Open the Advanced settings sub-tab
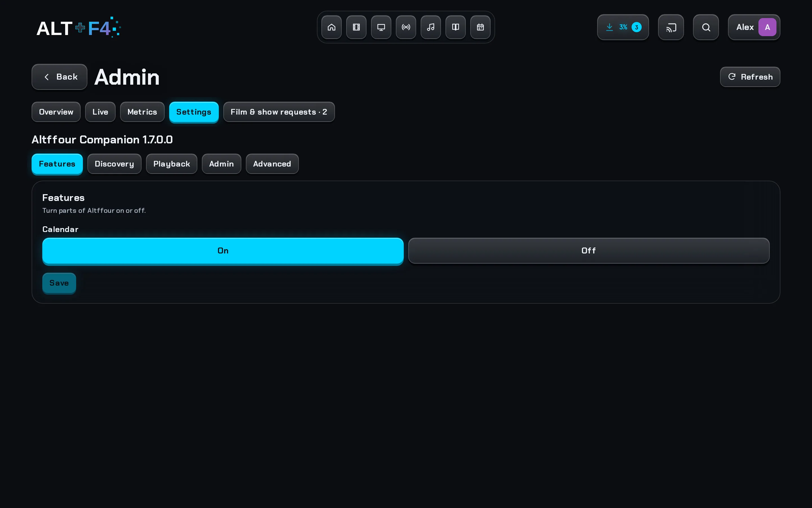 pos(272,164)
